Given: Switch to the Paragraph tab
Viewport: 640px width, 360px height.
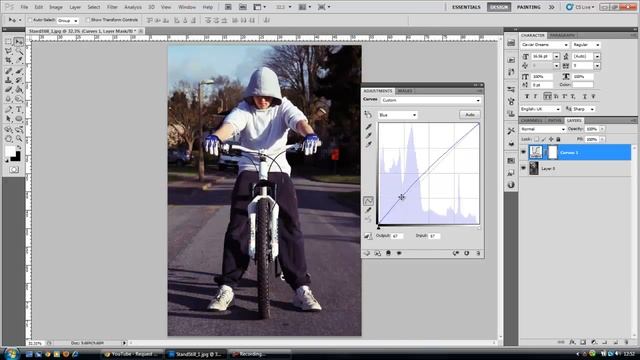Looking at the screenshot, I should (562, 36).
